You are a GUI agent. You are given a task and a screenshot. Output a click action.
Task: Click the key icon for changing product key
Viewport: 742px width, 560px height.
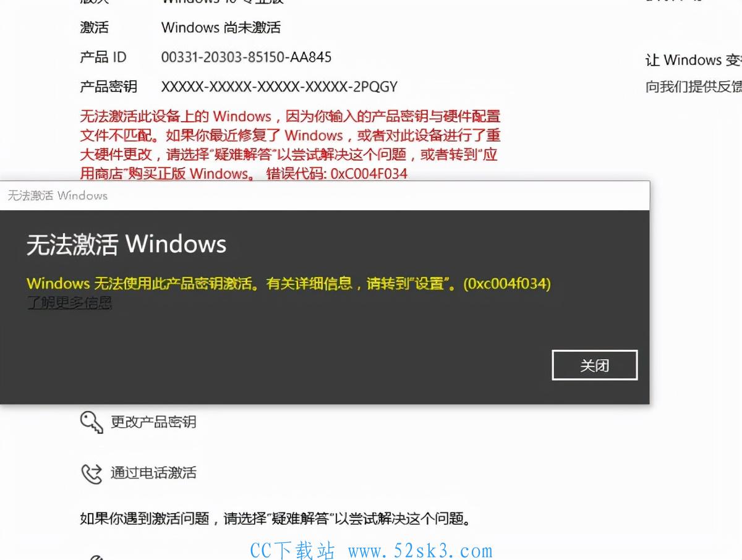point(92,422)
